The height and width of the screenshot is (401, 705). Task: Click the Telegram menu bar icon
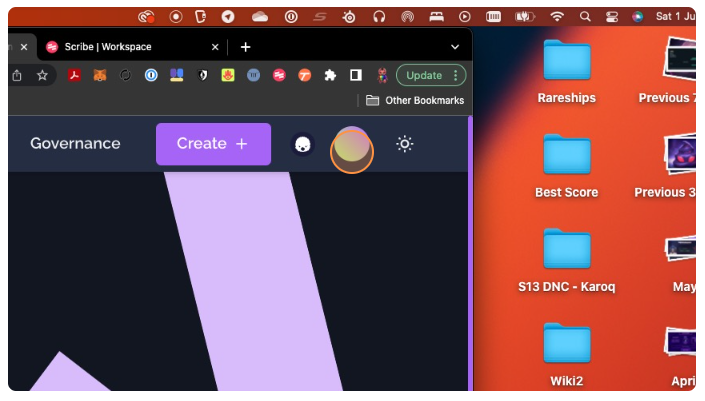pyautogui.click(x=228, y=17)
